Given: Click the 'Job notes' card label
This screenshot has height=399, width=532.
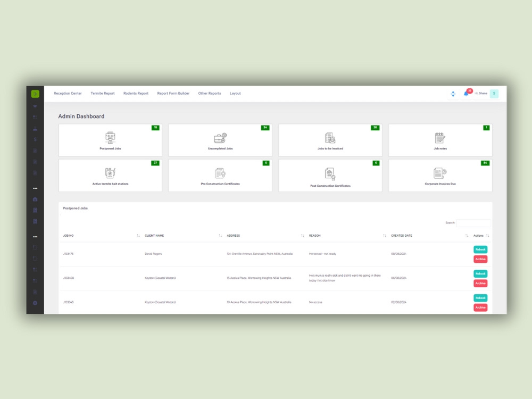Looking at the screenshot, I should click(x=440, y=148).
